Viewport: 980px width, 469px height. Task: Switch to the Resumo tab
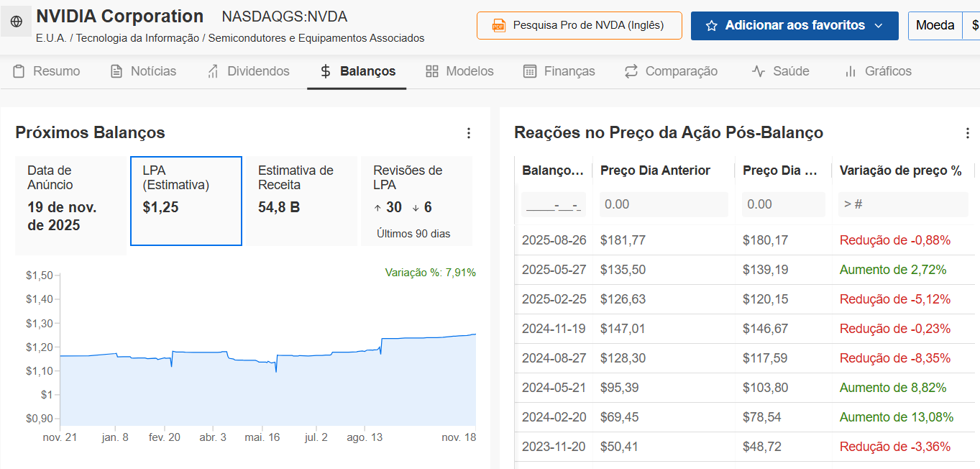point(47,71)
